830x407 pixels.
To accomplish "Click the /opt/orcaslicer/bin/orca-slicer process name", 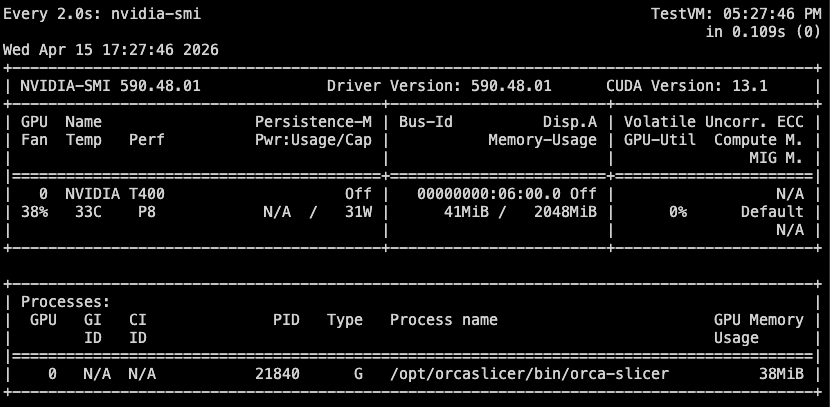I will click(529, 374).
